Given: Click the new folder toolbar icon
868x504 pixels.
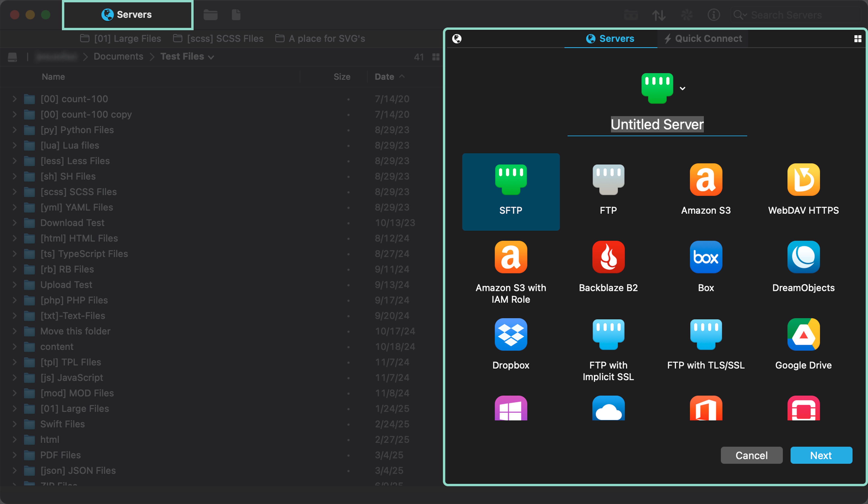Looking at the screenshot, I should click(210, 15).
